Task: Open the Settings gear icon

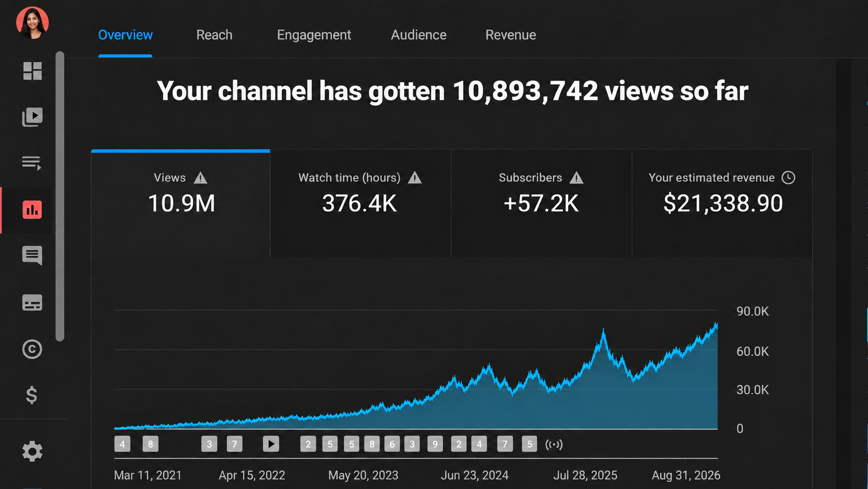Action: point(32,452)
